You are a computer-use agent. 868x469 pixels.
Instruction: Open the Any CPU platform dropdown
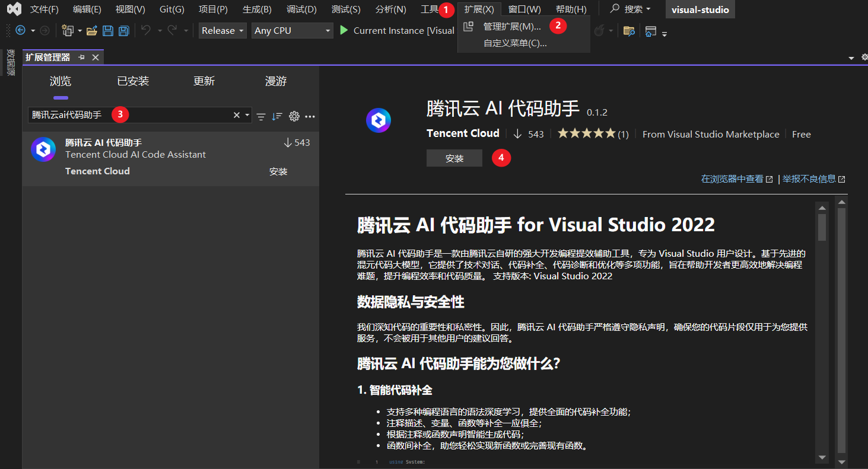click(x=292, y=31)
